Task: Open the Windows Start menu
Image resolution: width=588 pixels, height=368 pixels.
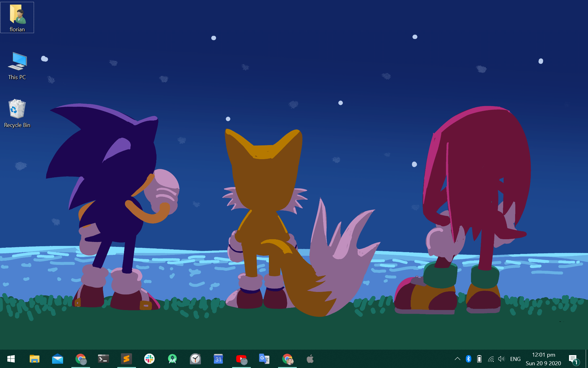Action: (11, 359)
